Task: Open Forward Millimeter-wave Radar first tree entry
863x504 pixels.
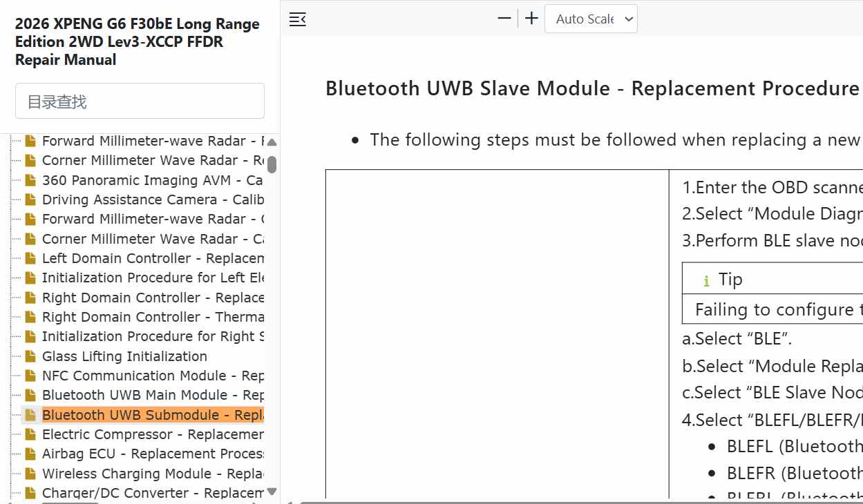Action: [x=153, y=141]
